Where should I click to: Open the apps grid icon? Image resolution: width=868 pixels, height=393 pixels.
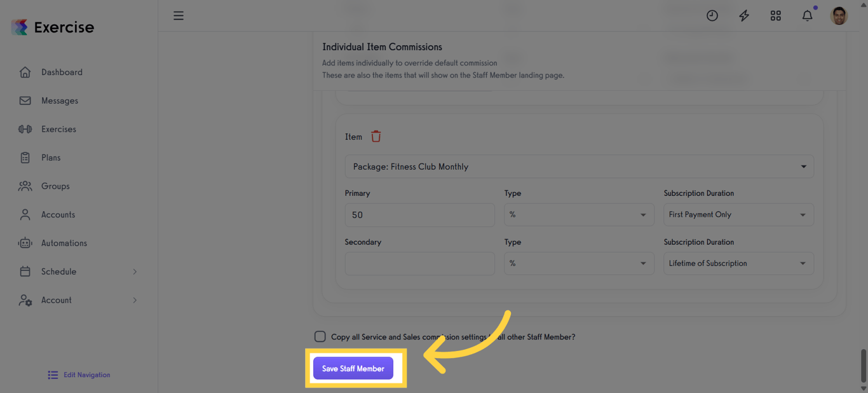pos(775,15)
